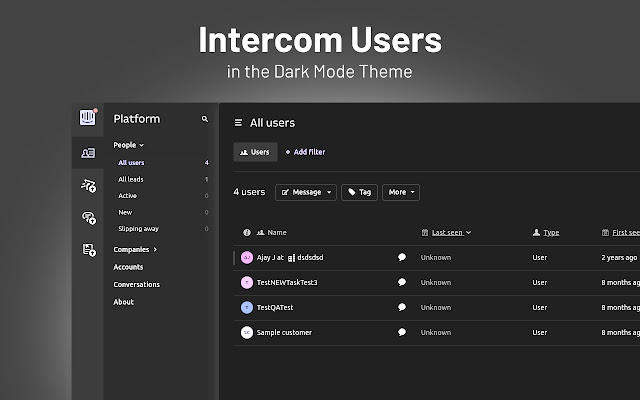Click the Sample customer avatar
This screenshot has height=400, width=640.
(247, 332)
